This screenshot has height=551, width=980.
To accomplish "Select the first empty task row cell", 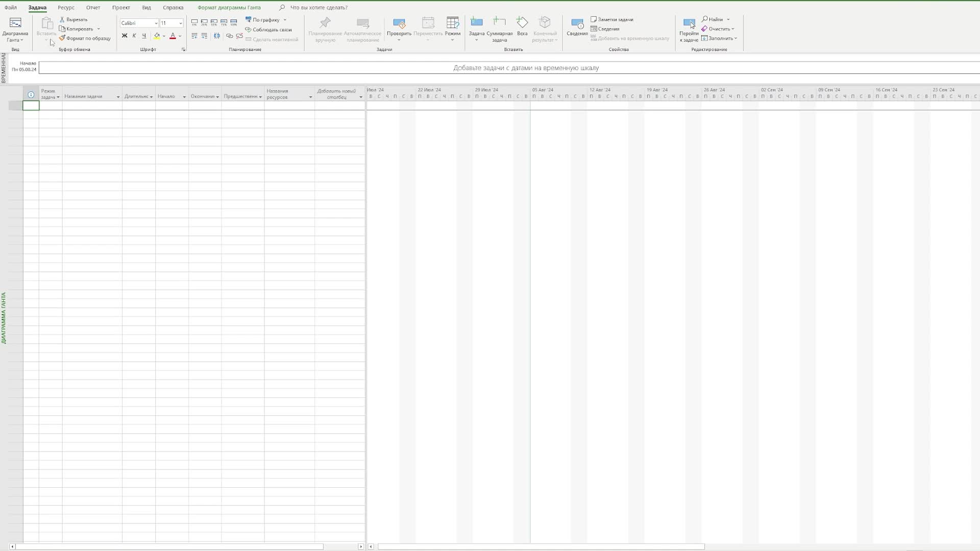I will [x=31, y=106].
